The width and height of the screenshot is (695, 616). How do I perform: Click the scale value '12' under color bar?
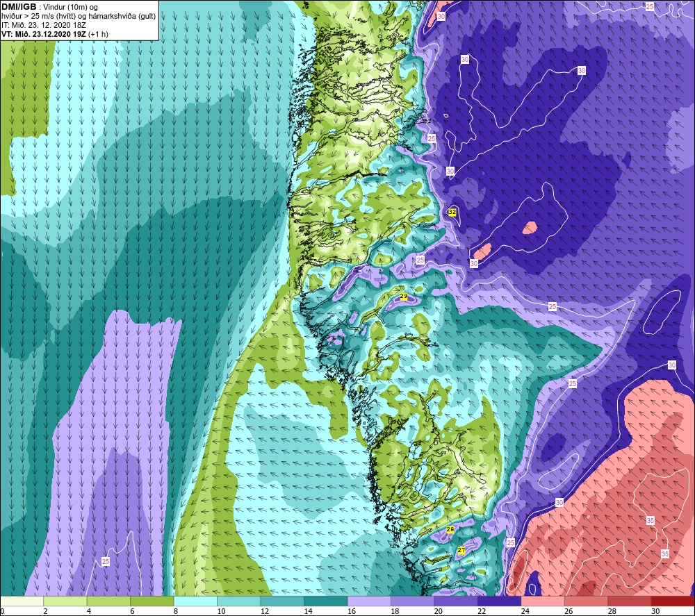click(265, 611)
